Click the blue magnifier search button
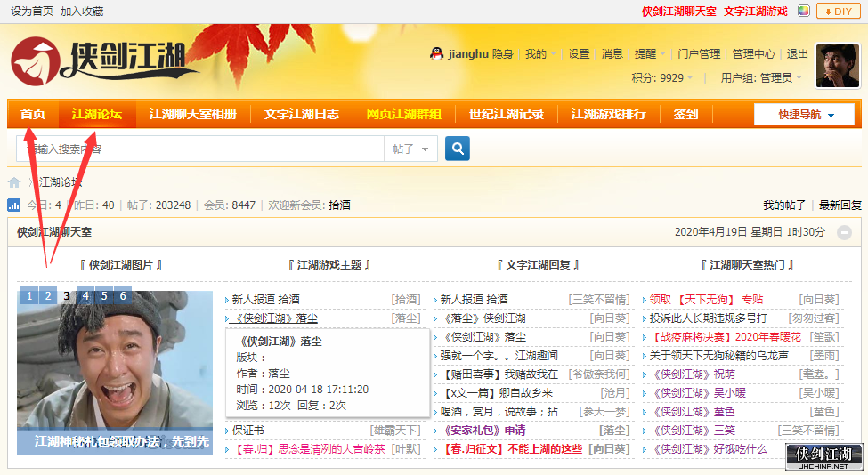868x475 pixels. click(x=458, y=149)
